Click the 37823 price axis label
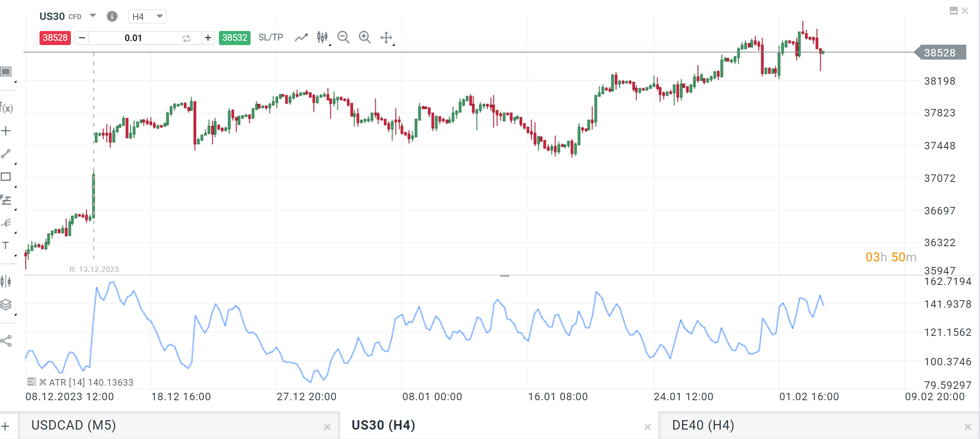This screenshot has height=439, width=980. click(940, 113)
